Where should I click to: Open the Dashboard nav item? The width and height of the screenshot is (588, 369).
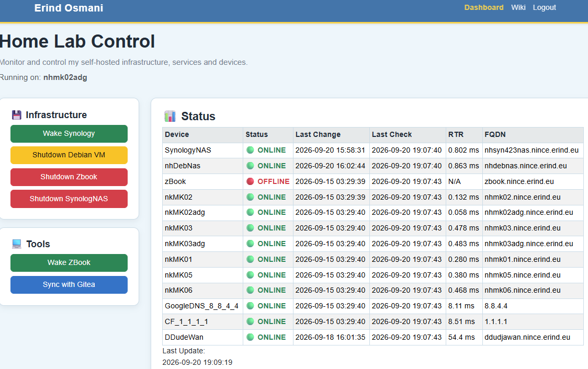[x=484, y=7]
